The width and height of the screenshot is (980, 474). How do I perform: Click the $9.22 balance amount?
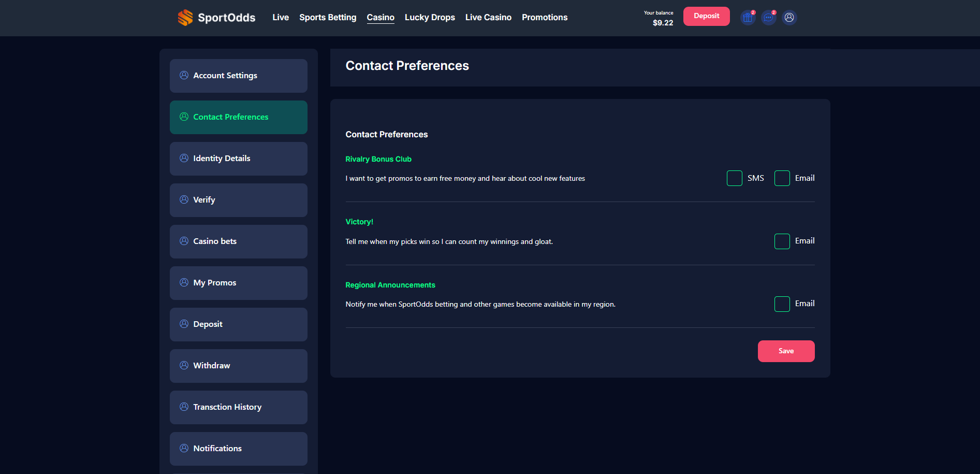coord(663,23)
